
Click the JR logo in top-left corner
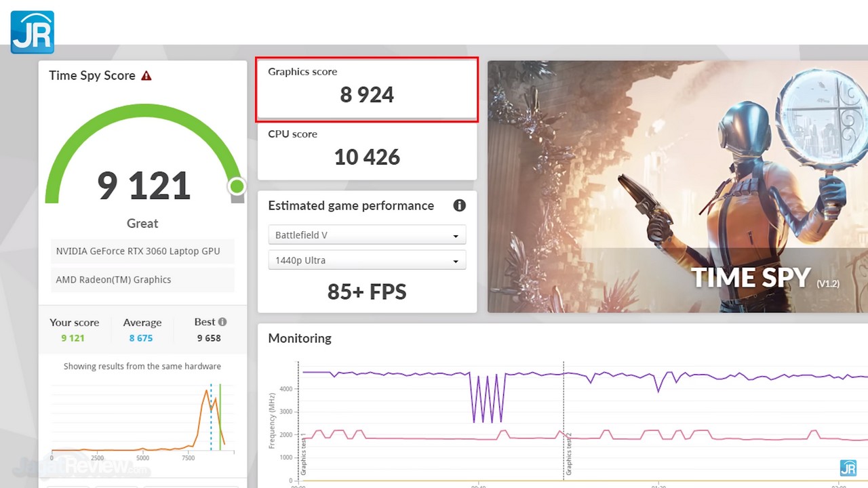click(32, 32)
